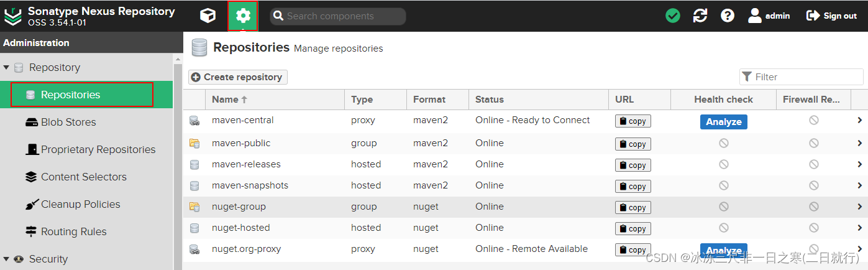Click the green system status checkmark icon
Screen dimensions: 868x270
pyautogui.click(x=673, y=16)
